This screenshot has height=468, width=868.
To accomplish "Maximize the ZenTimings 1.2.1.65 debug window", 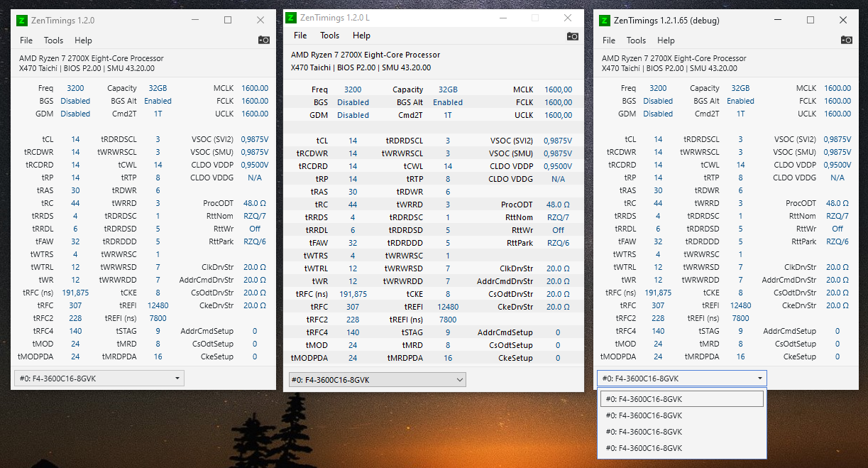I will [x=811, y=20].
